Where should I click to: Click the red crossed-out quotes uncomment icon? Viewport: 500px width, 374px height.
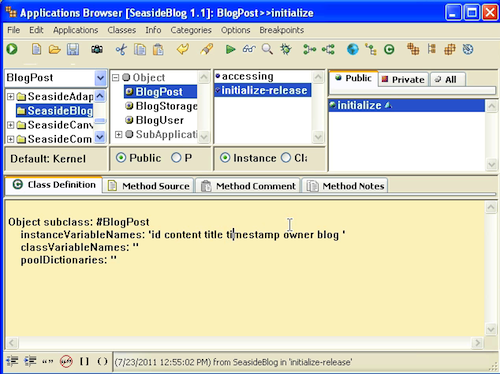[66, 361]
